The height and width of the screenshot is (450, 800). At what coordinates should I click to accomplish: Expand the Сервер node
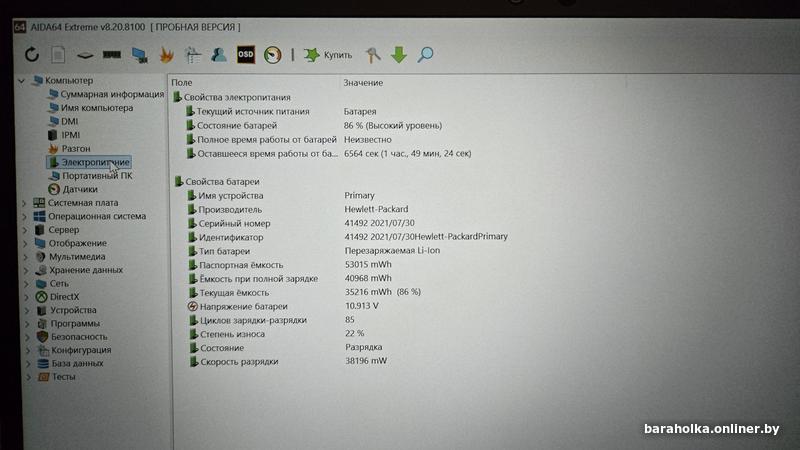pyautogui.click(x=25, y=230)
